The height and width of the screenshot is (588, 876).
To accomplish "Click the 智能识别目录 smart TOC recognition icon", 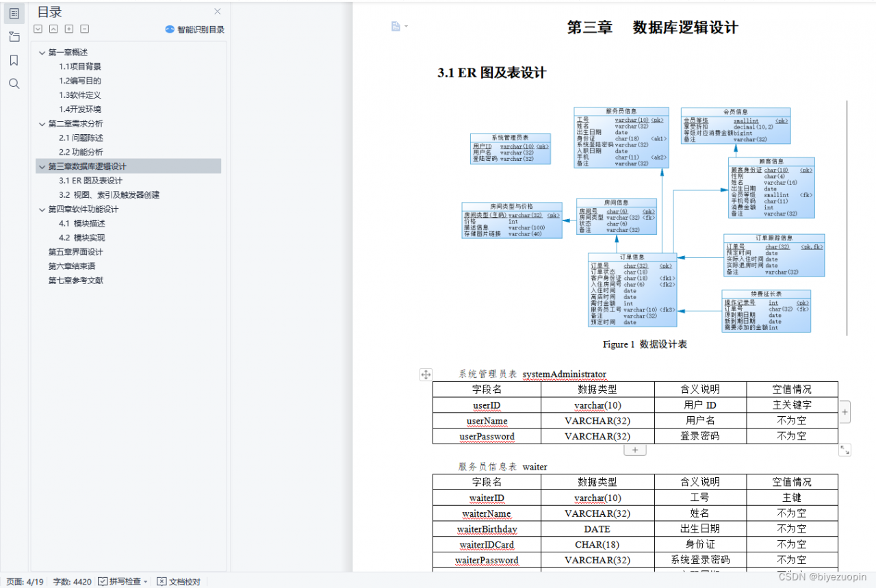I will click(x=168, y=29).
